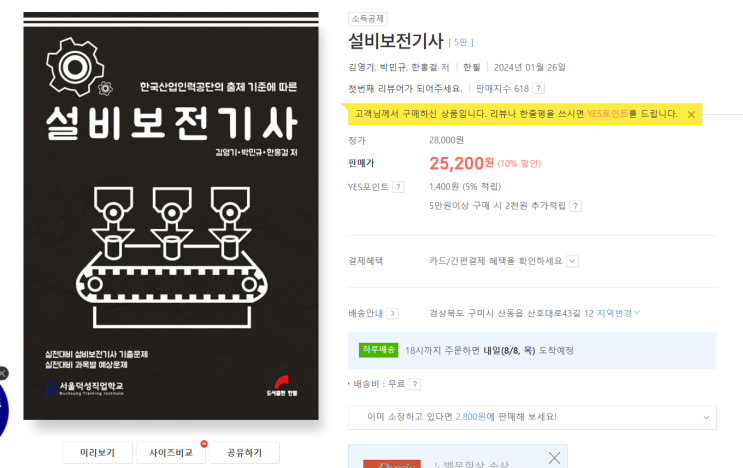Viewport: 743px width, 468px height.
Task: Click the 미리보기 preview button
Action: 97,453
